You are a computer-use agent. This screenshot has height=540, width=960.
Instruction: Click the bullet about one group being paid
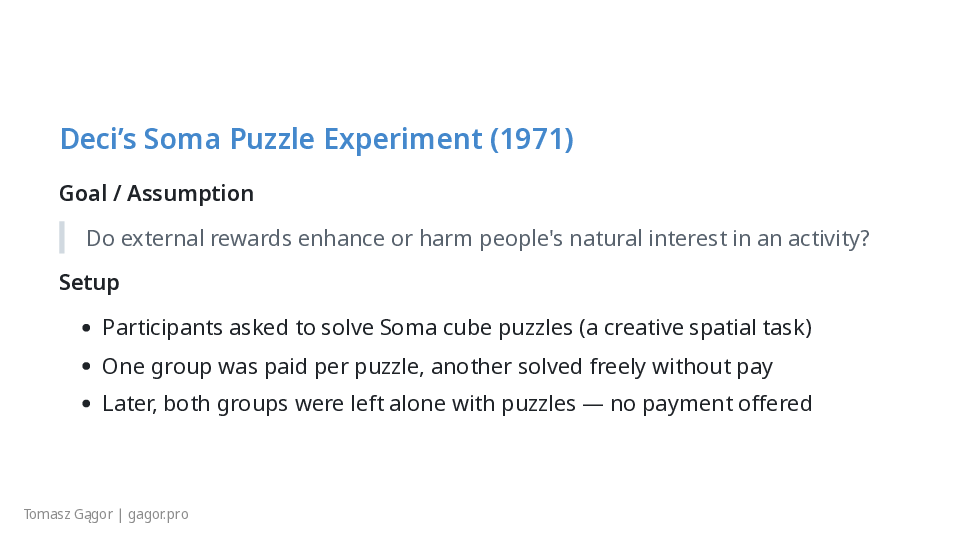pyautogui.click(x=437, y=367)
